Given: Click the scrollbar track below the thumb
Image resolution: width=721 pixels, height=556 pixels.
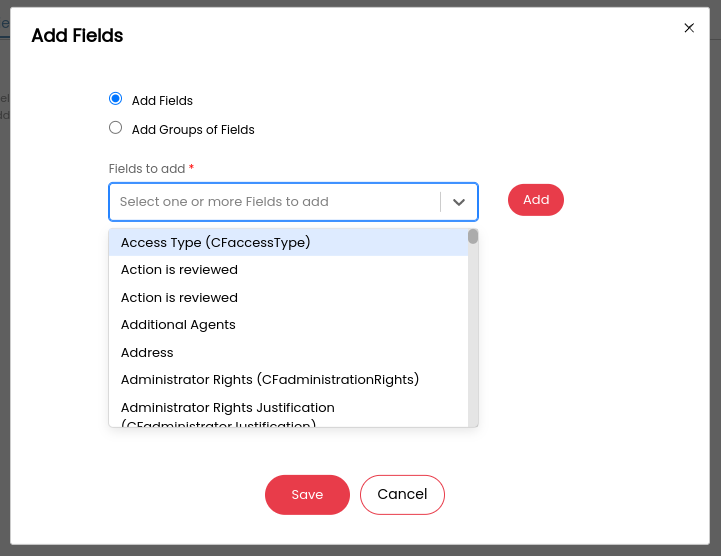Looking at the screenshot, I should [x=473, y=340].
